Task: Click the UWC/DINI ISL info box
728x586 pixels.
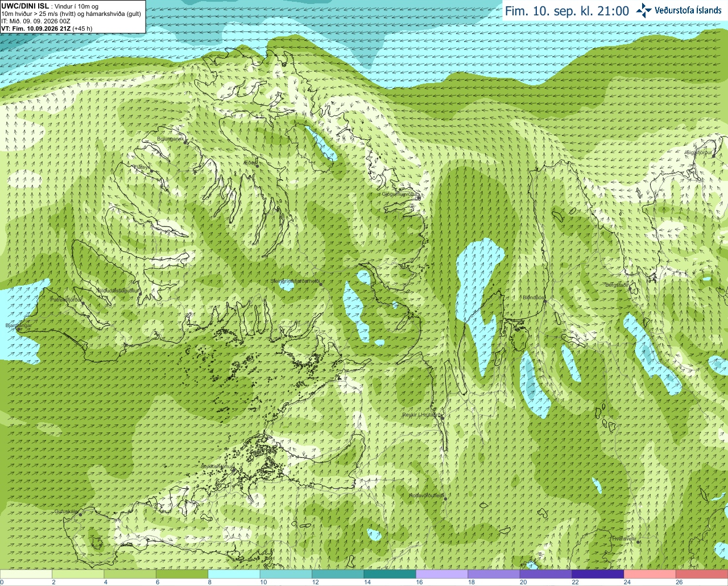Action: pos(73,16)
